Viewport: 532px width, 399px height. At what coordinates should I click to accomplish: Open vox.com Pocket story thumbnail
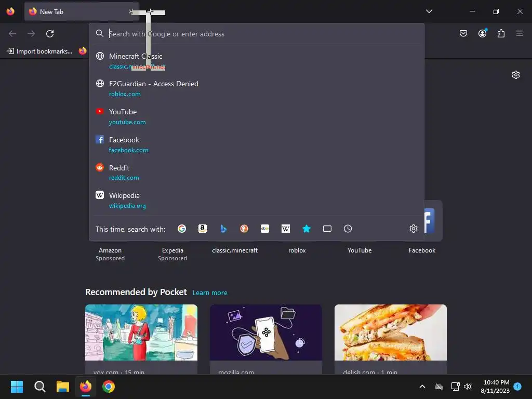pyautogui.click(x=141, y=332)
